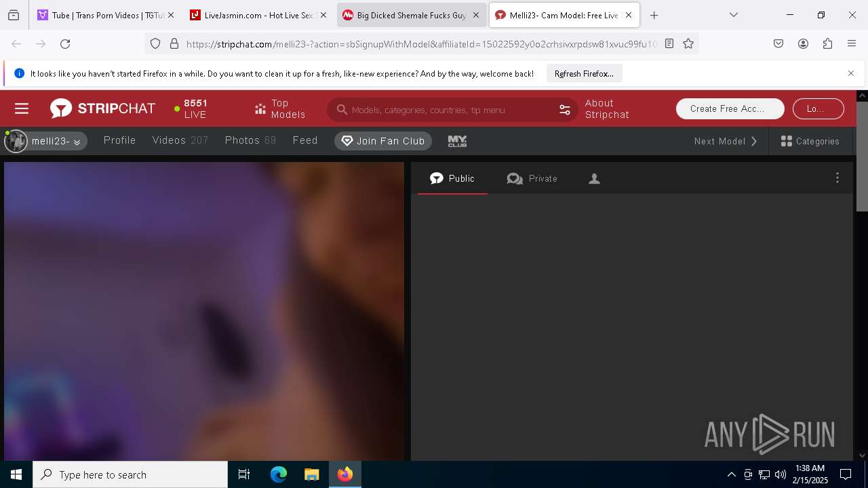Open Save to Pocket icon

pos(778,43)
